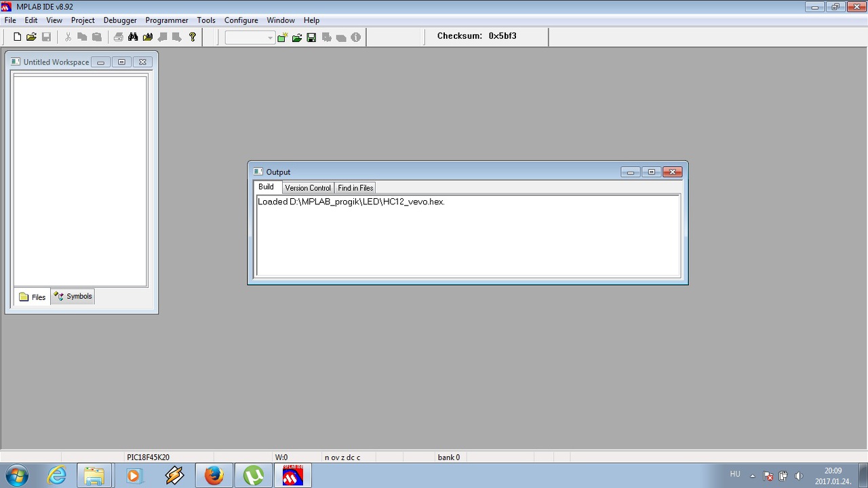Open Winamp from the taskbar
868x488 pixels.
(174, 476)
